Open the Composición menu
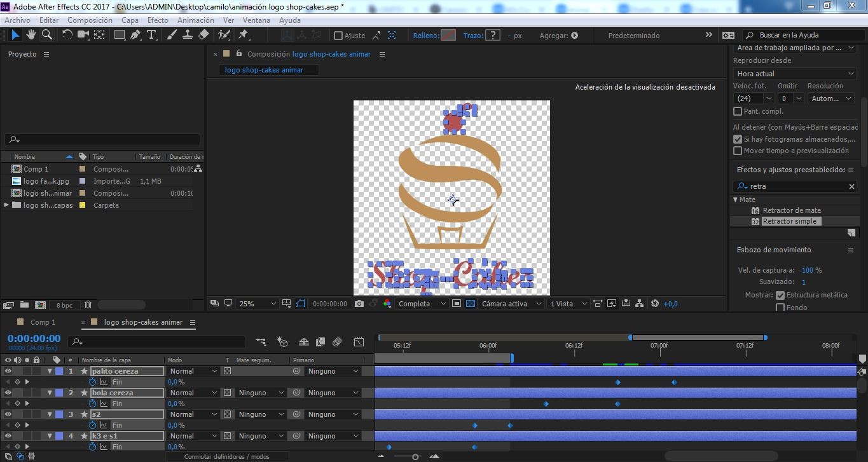The width and height of the screenshot is (868, 462). click(x=90, y=20)
